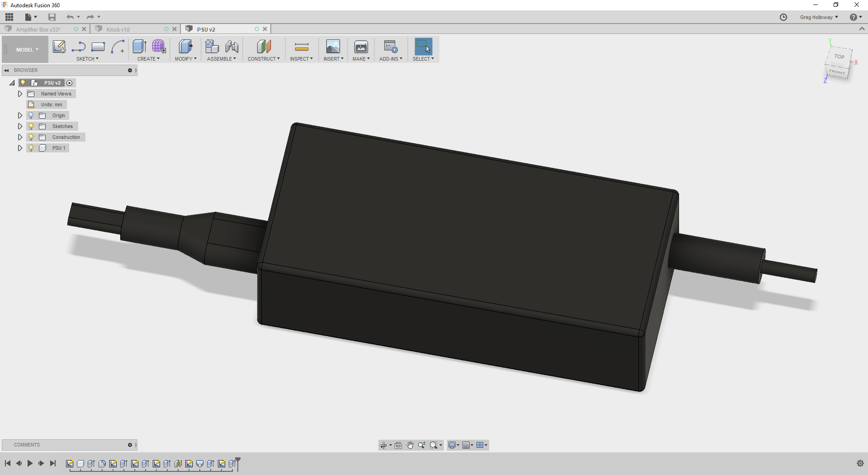This screenshot has height=475, width=868.
Task: Hide the PSU:1 component with its lightbulb
Action: pos(31,148)
